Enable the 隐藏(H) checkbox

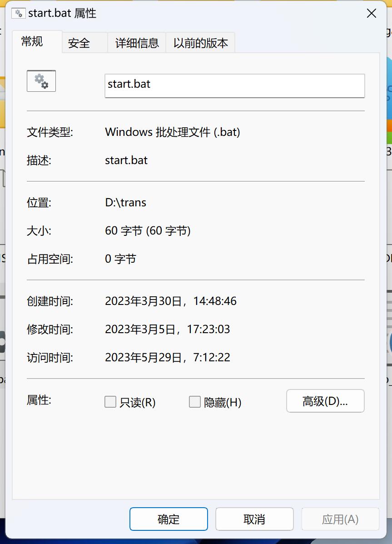click(194, 402)
